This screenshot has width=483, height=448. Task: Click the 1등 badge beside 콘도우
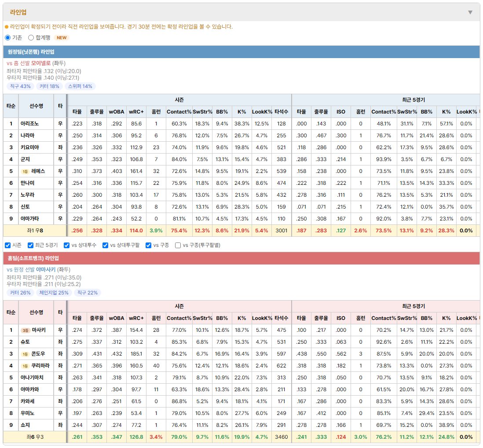pos(25,354)
